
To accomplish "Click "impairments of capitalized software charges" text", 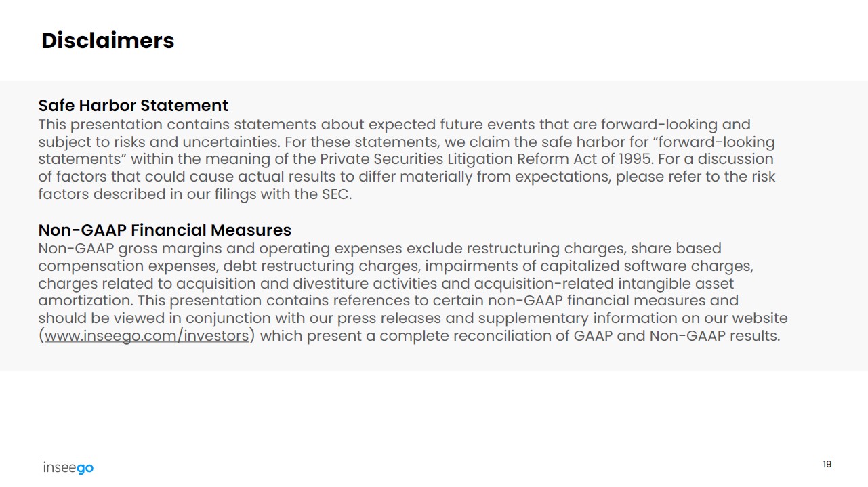I will (x=589, y=266).
